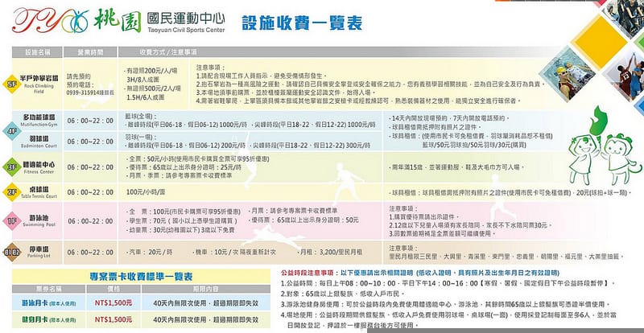Image resolution: width=644 pixels, height=333 pixels.
Task: Select the 游泳池 Swimming Pool cell
Action: pyautogui.click(x=38, y=221)
